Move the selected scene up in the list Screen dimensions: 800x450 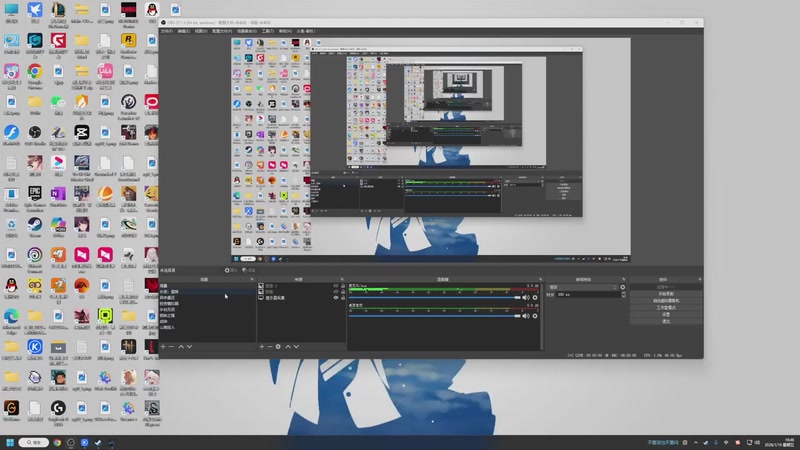click(x=181, y=346)
